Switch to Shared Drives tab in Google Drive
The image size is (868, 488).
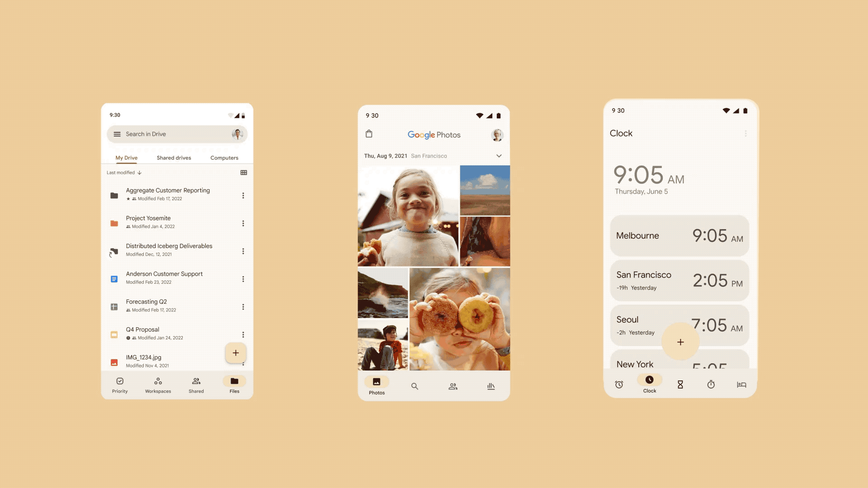point(174,157)
